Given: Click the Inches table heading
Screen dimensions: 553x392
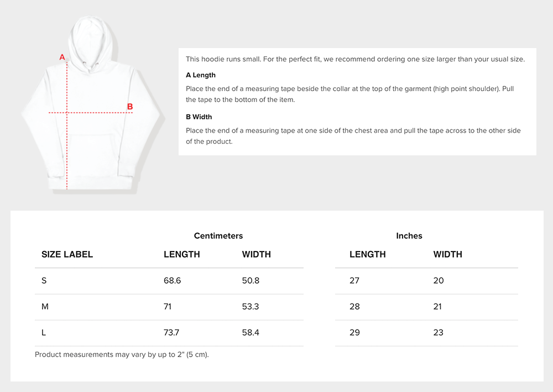Looking at the screenshot, I should [x=409, y=236].
